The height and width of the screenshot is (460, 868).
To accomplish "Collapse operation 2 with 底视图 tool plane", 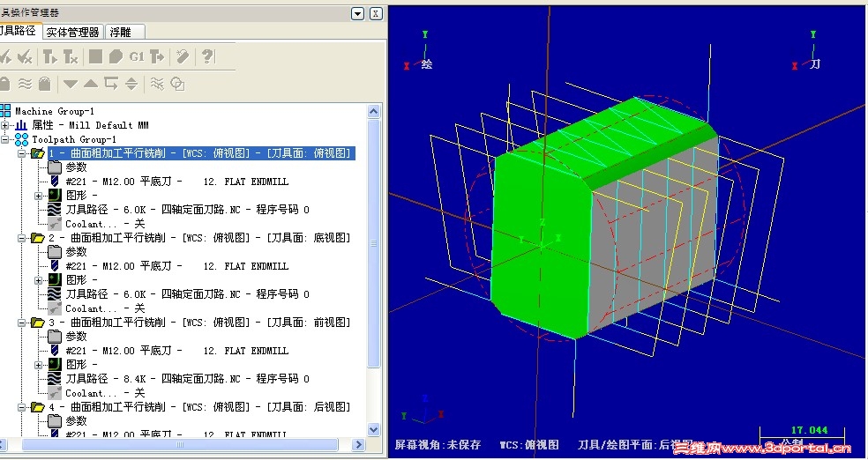I will pos(21,238).
